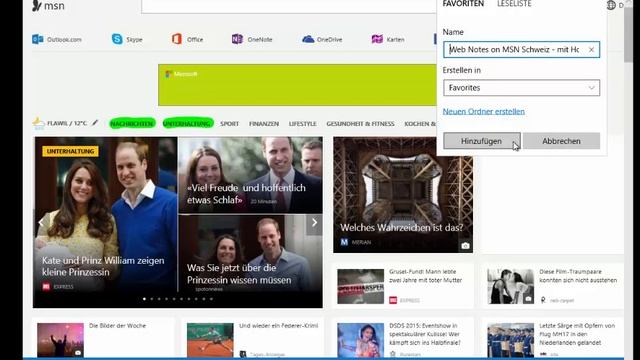Click the Grusel-Fund article thumbnail
This screenshot has width=640, height=360.
(360, 286)
